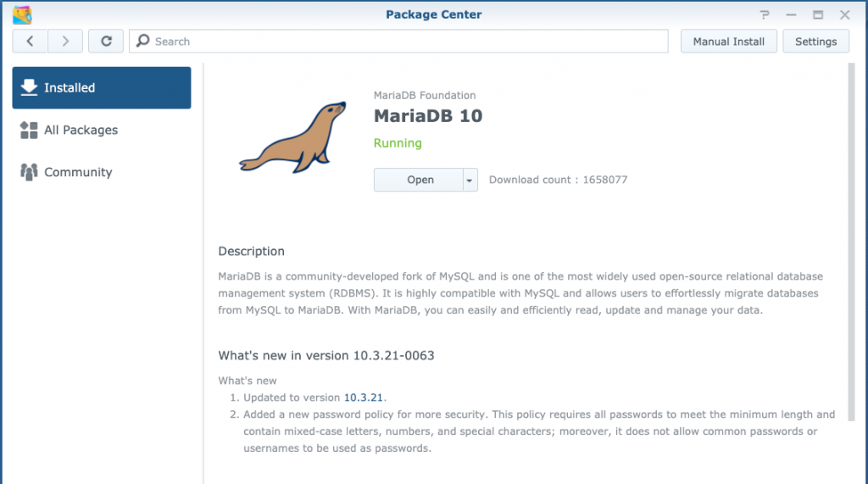
Task: Click the Community people icon
Action: point(29,172)
